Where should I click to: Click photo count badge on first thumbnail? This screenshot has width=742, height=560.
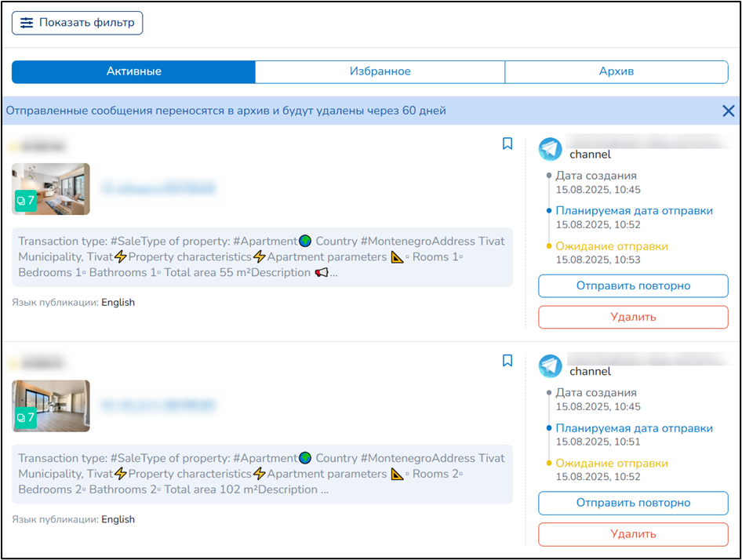pyautogui.click(x=26, y=201)
